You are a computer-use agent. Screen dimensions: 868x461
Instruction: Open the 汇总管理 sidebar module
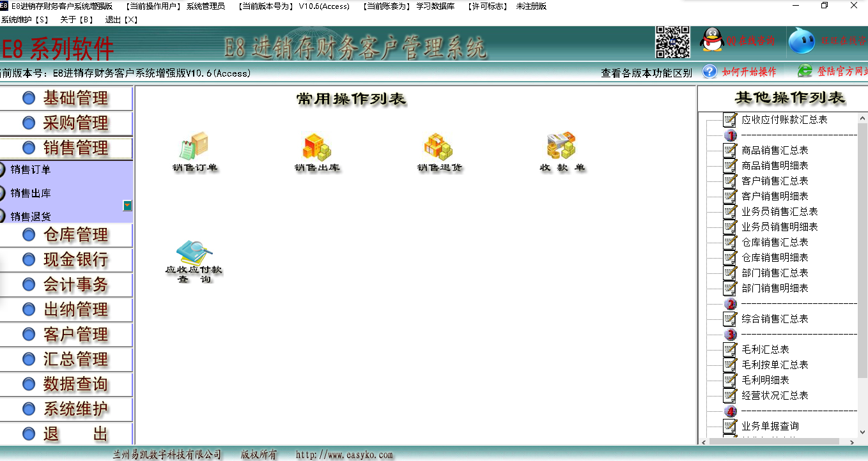(66, 359)
